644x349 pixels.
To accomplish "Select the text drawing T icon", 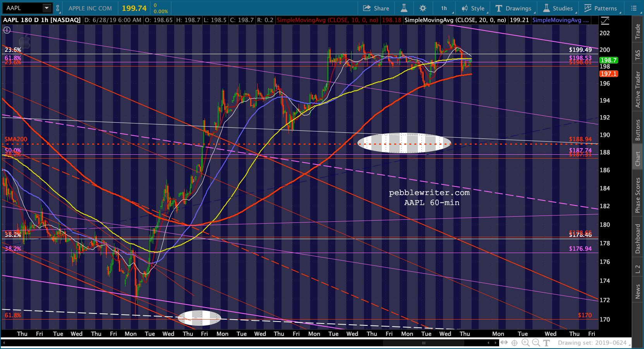I will [546, 343].
